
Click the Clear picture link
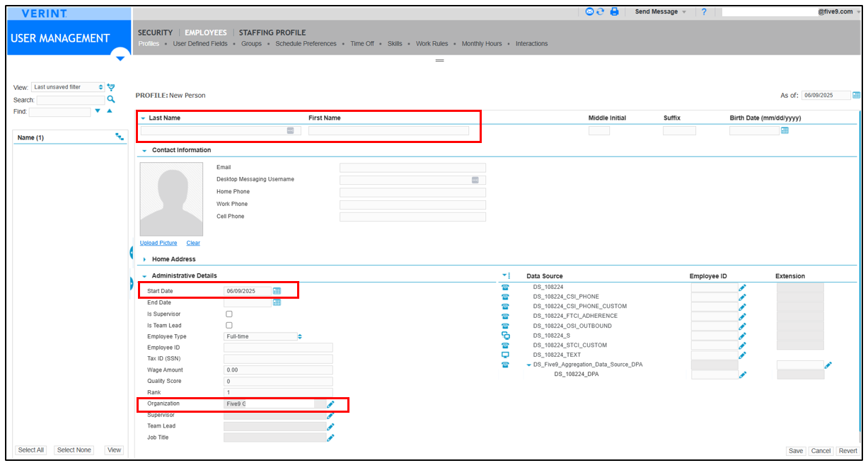[193, 243]
